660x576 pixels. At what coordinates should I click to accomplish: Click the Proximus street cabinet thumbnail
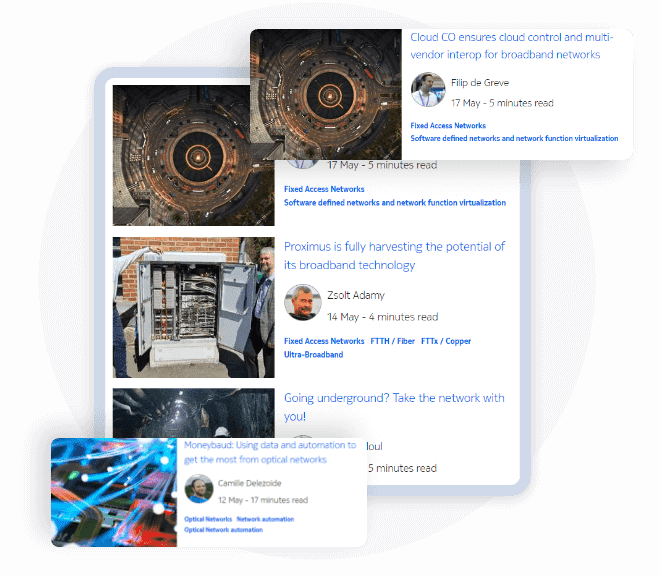tap(192, 308)
